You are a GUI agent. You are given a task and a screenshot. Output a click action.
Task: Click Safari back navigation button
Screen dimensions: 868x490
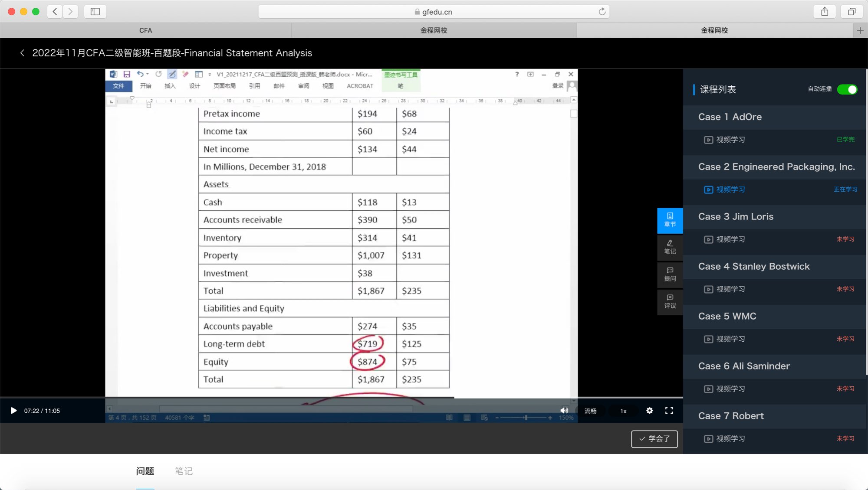click(x=55, y=12)
